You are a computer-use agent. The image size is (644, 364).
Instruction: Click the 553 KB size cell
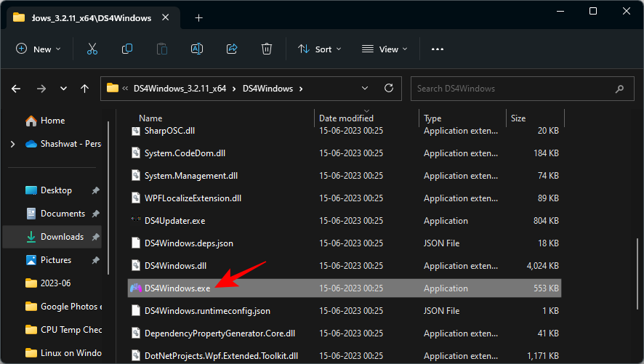[546, 288]
